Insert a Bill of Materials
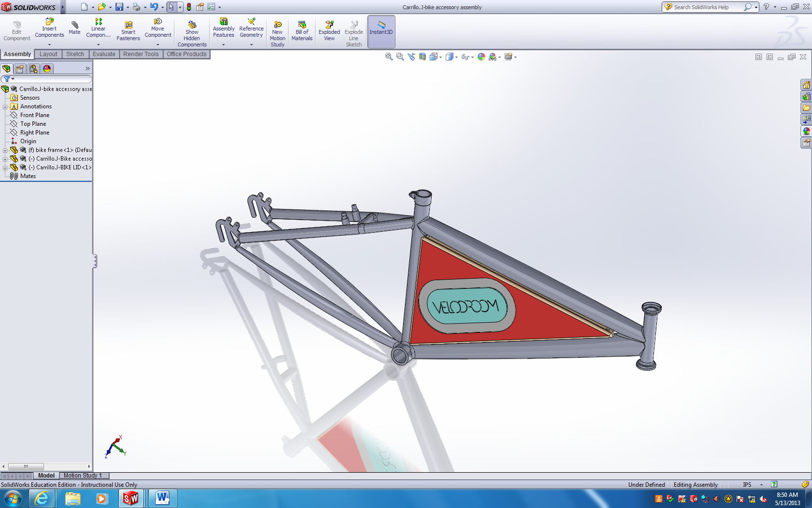This screenshot has height=508, width=812. 302,31
